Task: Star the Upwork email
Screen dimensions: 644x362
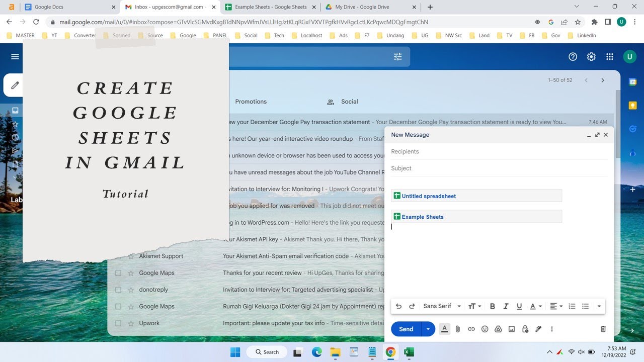Action: pyautogui.click(x=131, y=323)
